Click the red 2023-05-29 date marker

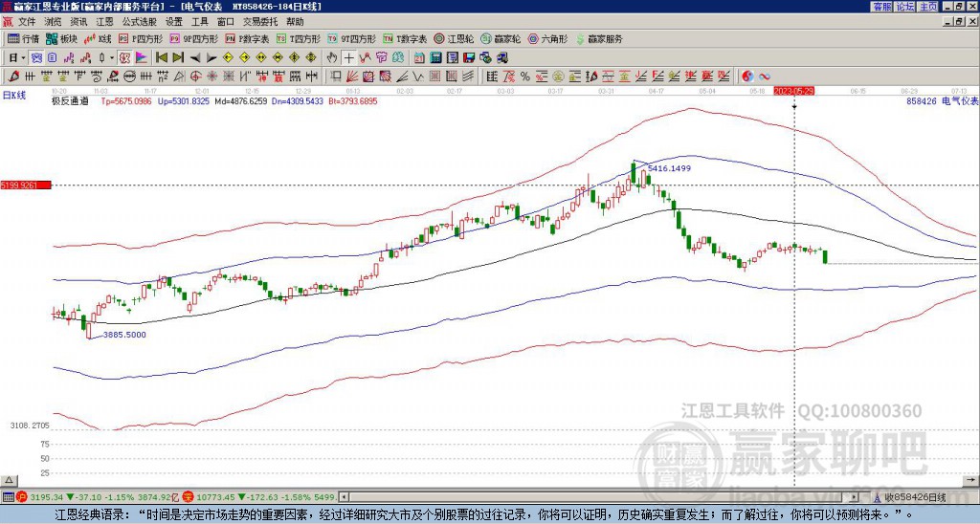click(793, 91)
